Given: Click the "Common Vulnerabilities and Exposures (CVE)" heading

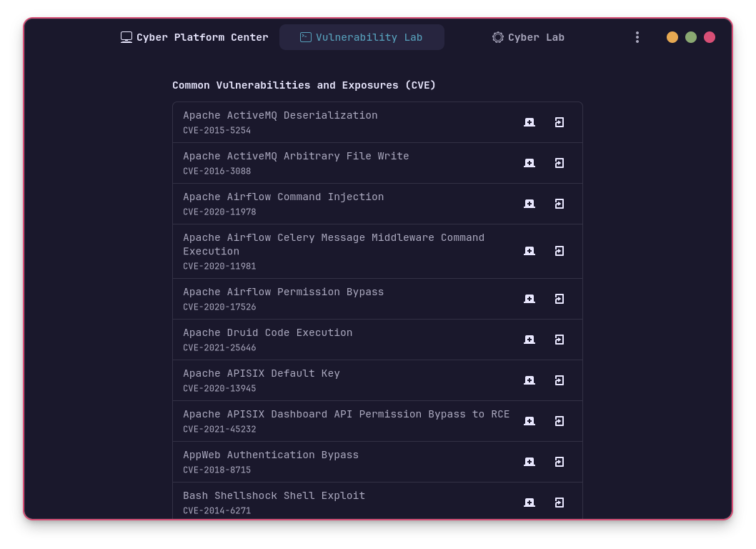Looking at the screenshot, I should pos(304,85).
